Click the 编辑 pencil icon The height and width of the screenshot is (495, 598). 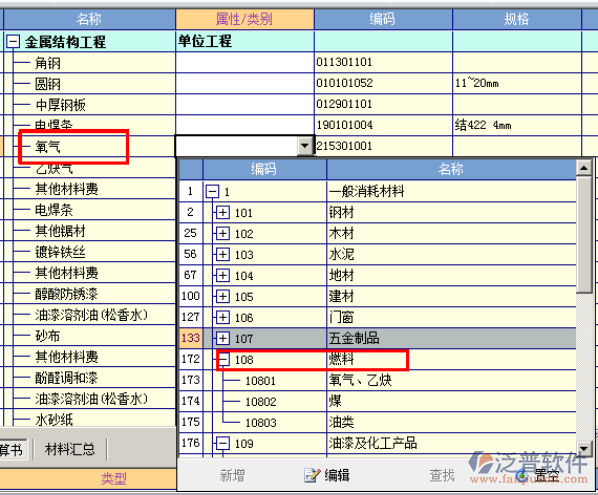coord(312,475)
